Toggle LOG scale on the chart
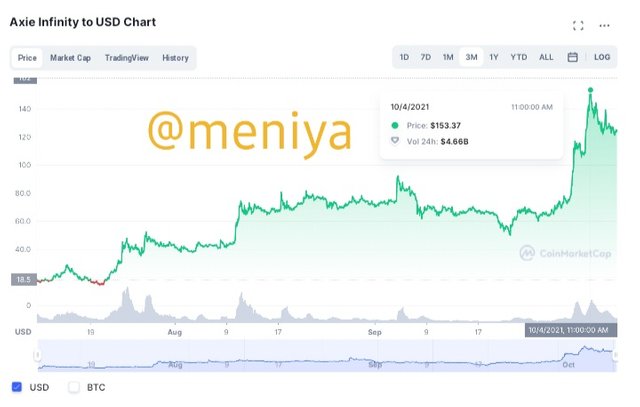 (x=602, y=57)
